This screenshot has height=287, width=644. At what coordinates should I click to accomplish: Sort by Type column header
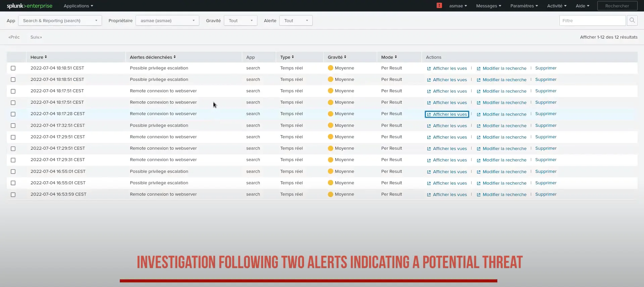[287, 57]
